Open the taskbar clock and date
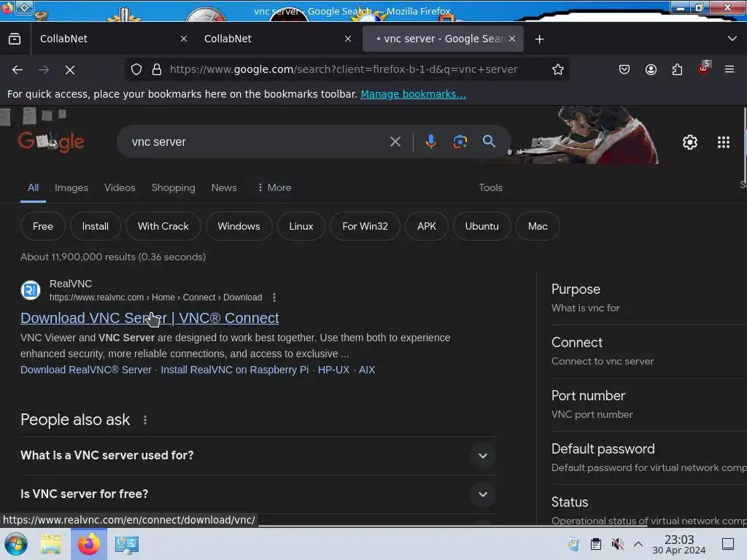The image size is (747, 560). (679, 544)
